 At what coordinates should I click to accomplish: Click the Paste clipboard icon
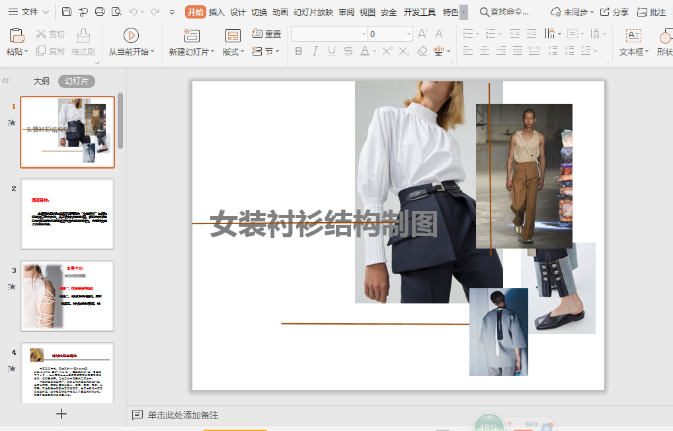[x=15, y=36]
